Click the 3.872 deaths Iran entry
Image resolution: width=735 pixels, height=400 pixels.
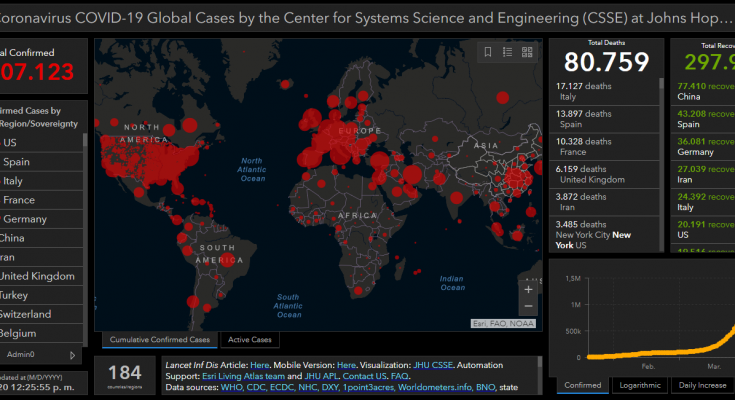coord(604,202)
